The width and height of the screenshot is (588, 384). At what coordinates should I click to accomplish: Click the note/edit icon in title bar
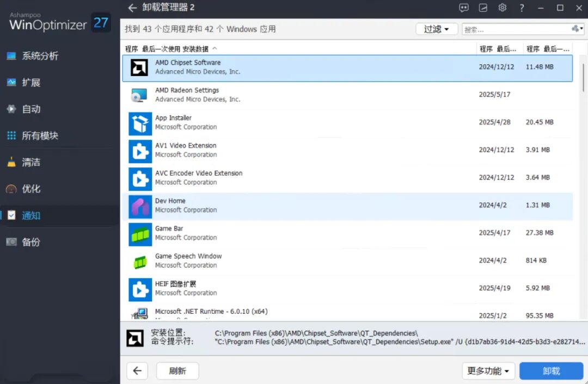coord(483,8)
